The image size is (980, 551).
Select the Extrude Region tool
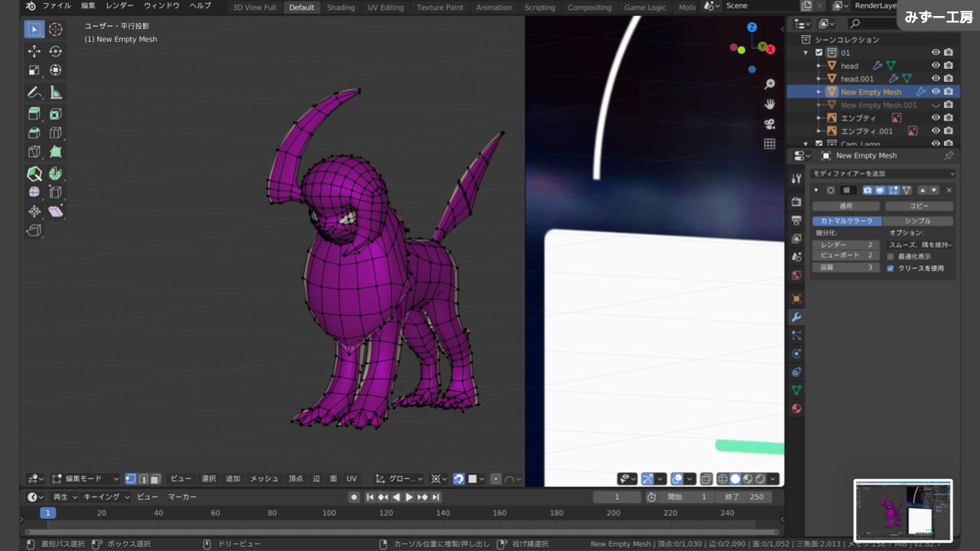pyautogui.click(x=34, y=114)
